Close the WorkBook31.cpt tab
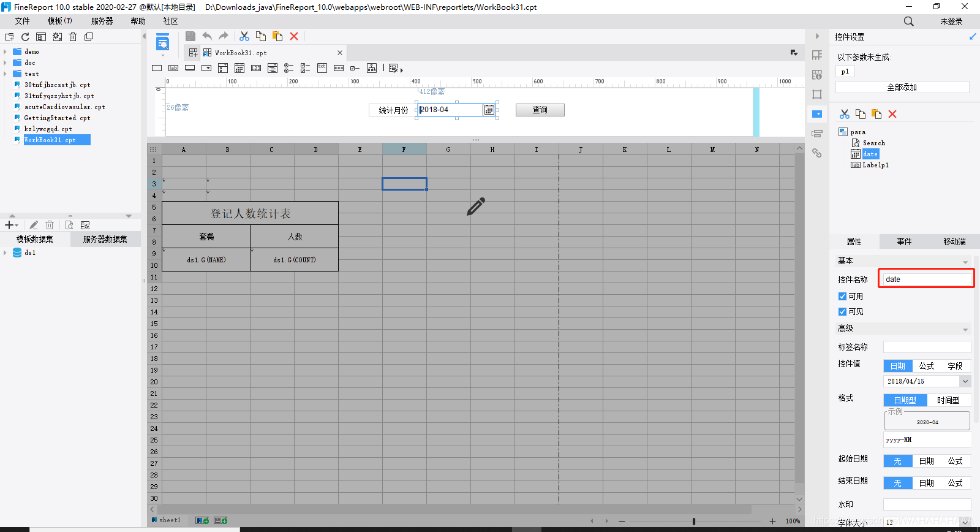980x532 pixels. [x=340, y=53]
